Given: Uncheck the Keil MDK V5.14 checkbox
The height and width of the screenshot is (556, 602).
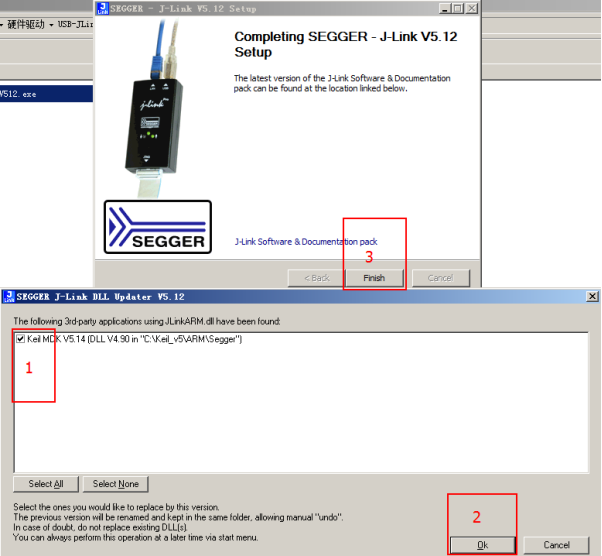Looking at the screenshot, I should [20, 339].
